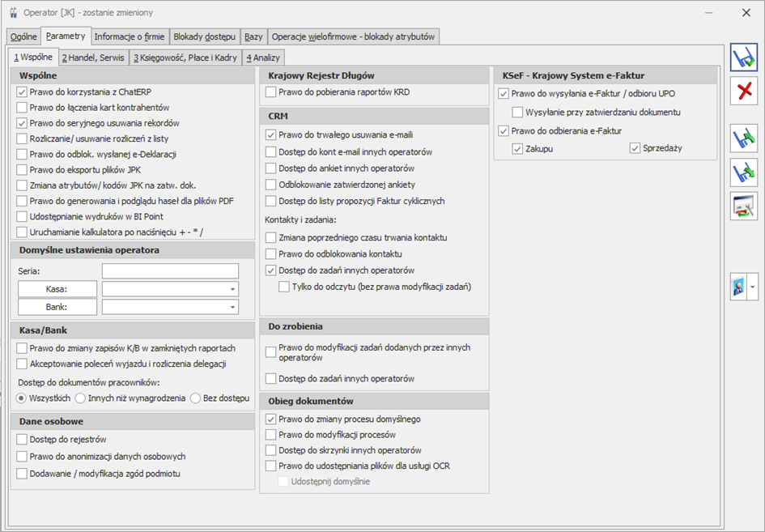Expand the Kasa dropdown list

(232, 289)
